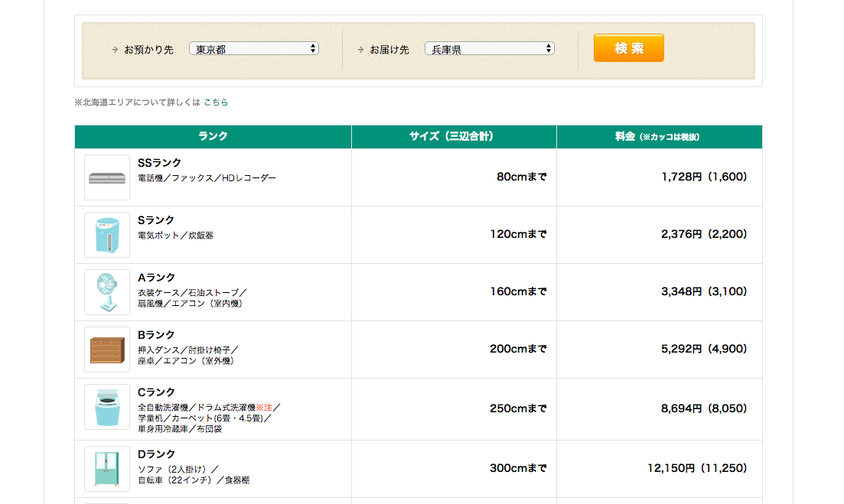Select the SSランク title text
Image resolution: width=844 pixels, height=504 pixels.
point(159,163)
